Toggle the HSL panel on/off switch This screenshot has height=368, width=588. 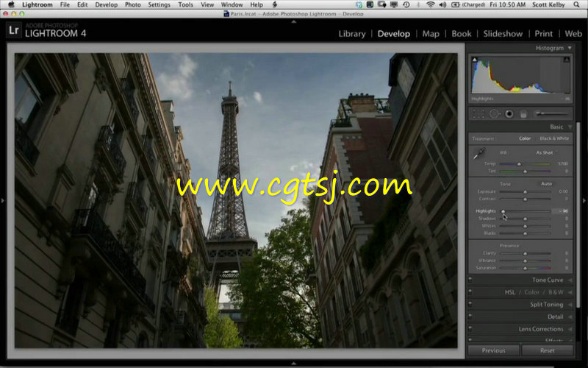click(470, 291)
